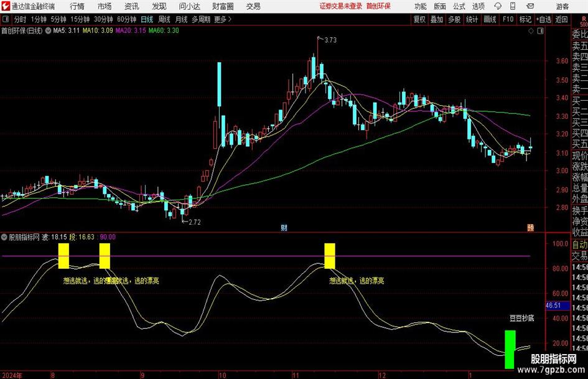Click the orange marker icon at chart bottom right
The image size is (588, 379).
pyautogui.click(x=530, y=227)
